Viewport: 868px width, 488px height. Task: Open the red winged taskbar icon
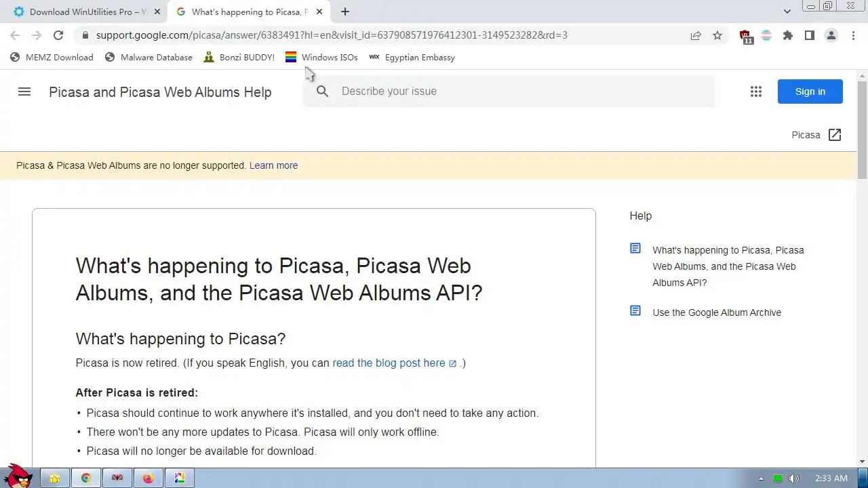117,478
